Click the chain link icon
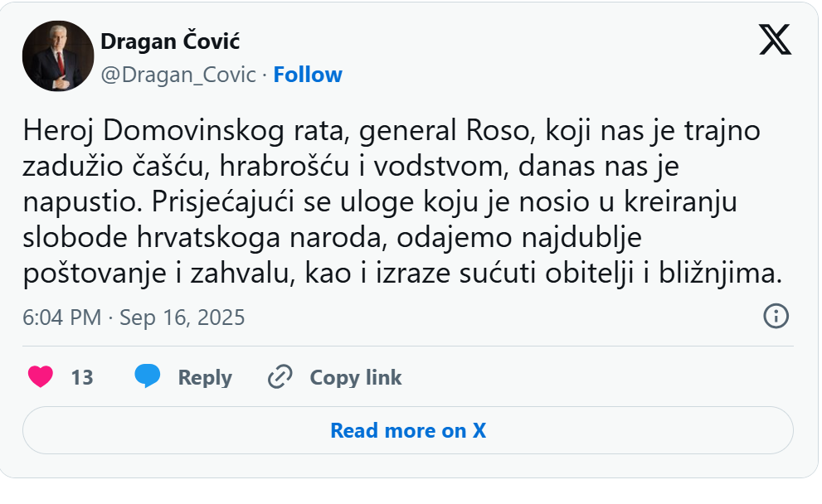 (280, 377)
